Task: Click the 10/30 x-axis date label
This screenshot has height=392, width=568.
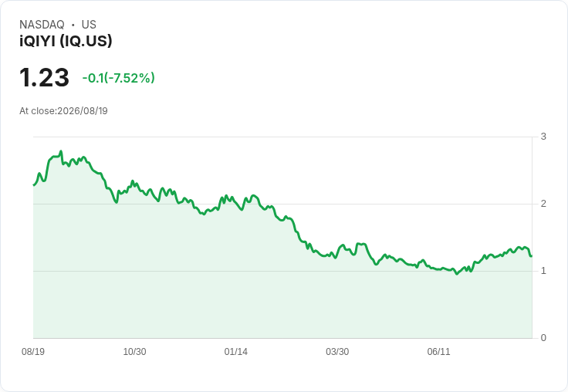Action: [x=134, y=351]
